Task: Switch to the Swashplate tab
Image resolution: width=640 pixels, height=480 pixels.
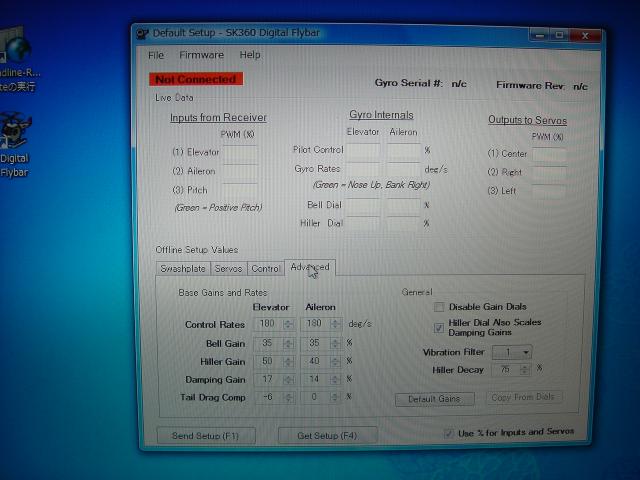Action: [183, 269]
